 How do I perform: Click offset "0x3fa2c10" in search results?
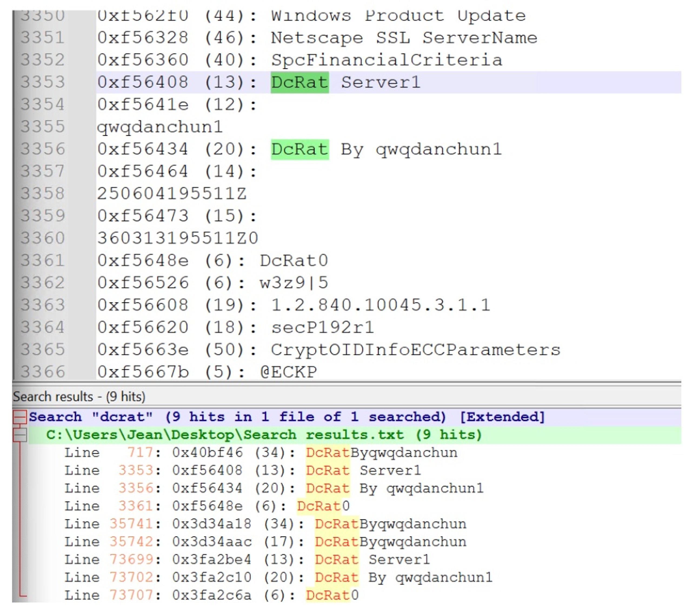(212, 578)
